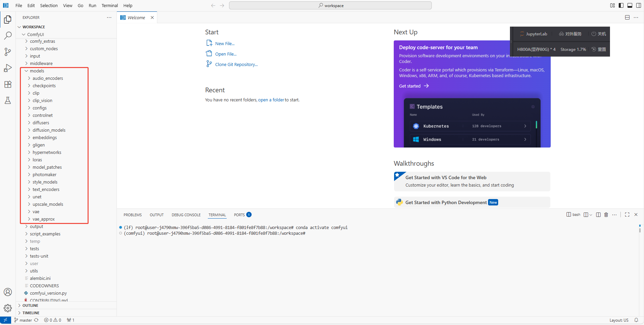This screenshot has width=644, height=325.
Task: Open the Search view in activity bar
Action: (8, 35)
